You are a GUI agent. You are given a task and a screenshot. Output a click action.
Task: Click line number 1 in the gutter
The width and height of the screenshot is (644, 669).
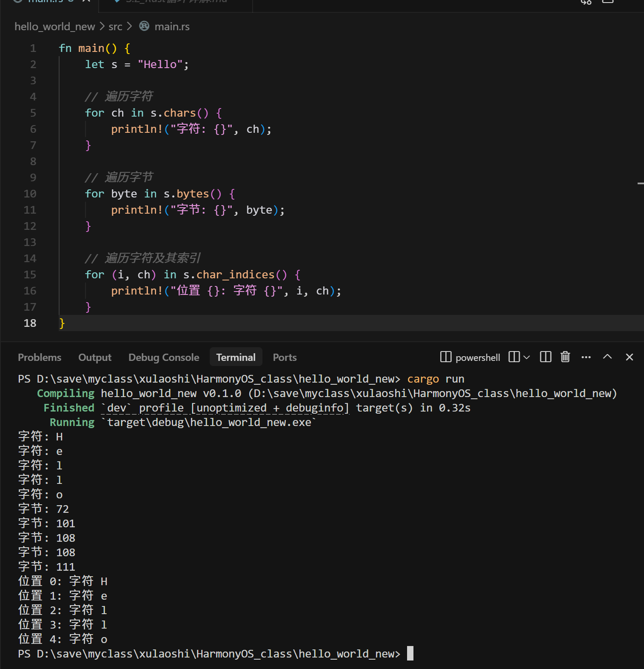(x=33, y=49)
